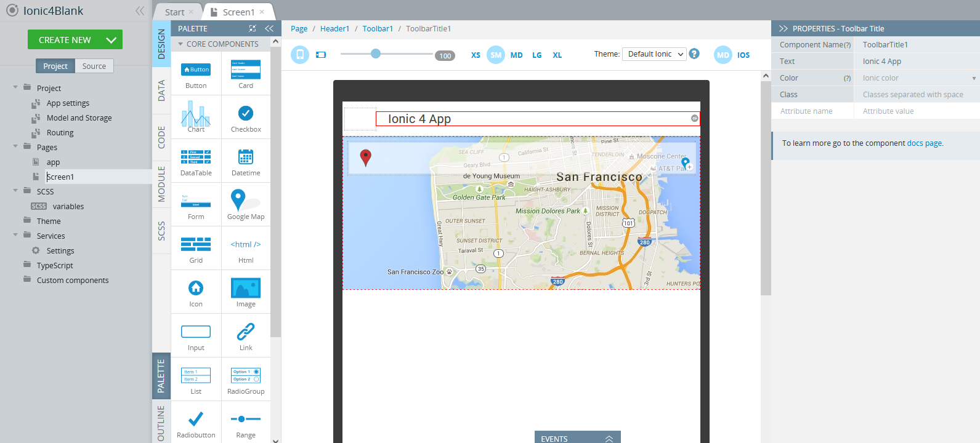Image resolution: width=980 pixels, height=443 pixels.
Task: Open the theme help question icon
Action: tap(694, 54)
